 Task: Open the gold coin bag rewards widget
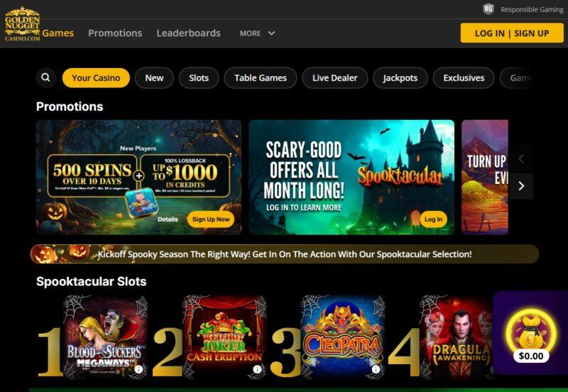pyautogui.click(x=530, y=333)
